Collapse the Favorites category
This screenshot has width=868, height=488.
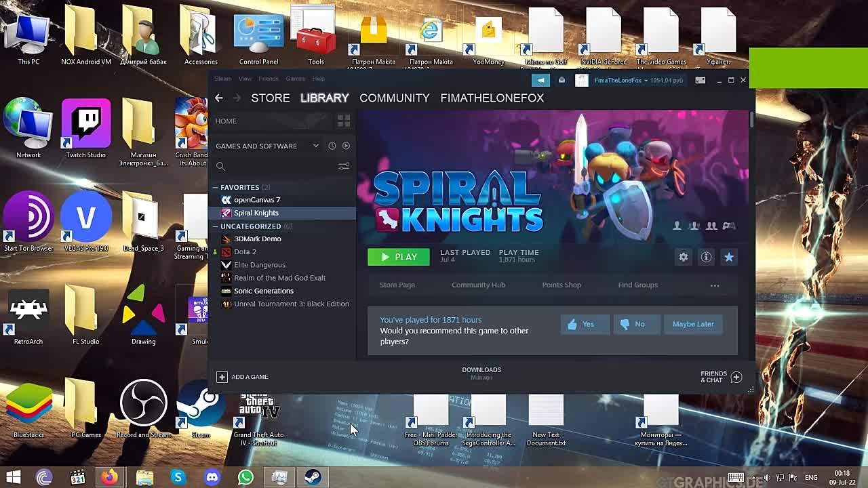(215, 187)
